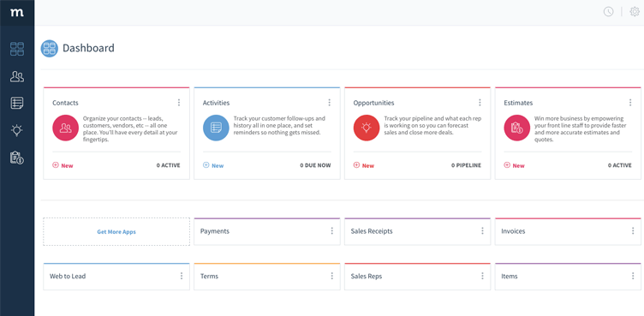The width and height of the screenshot is (644, 316).
Task: Open settings gear icon
Action: pos(635,12)
